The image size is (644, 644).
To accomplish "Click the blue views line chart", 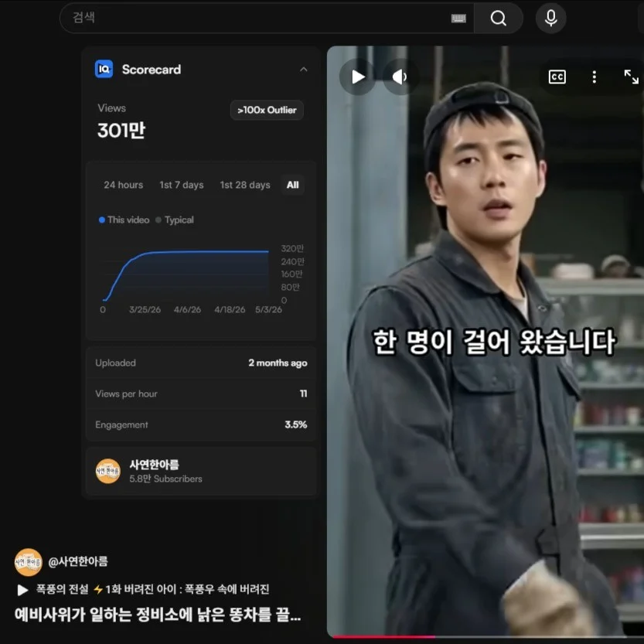I will [x=186, y=274].
